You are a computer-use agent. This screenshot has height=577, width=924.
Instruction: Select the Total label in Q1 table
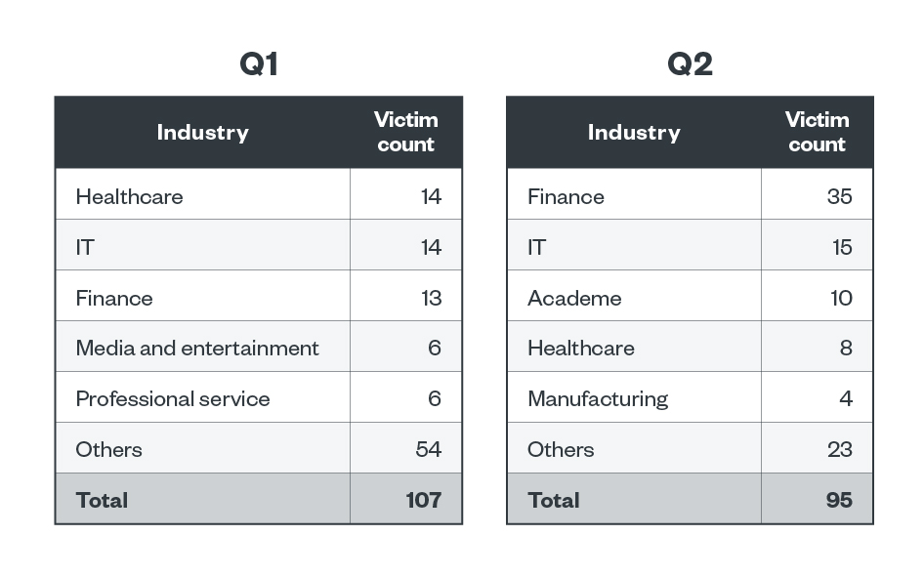(x=102, y=501)
